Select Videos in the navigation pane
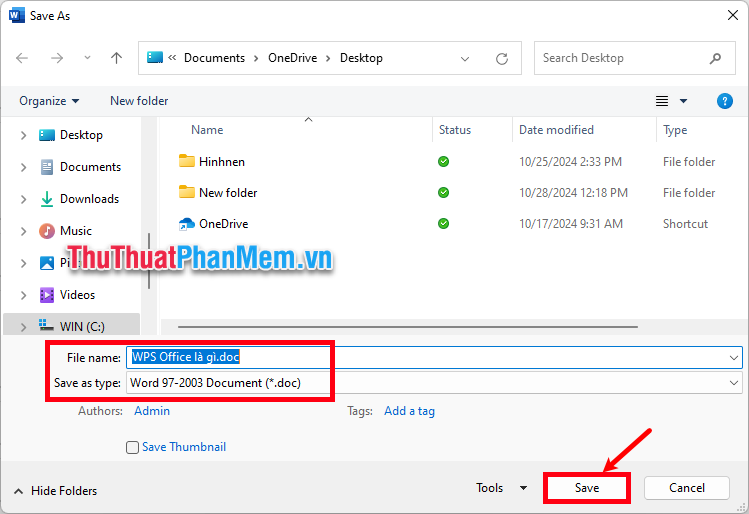 (x=77, y=295)
